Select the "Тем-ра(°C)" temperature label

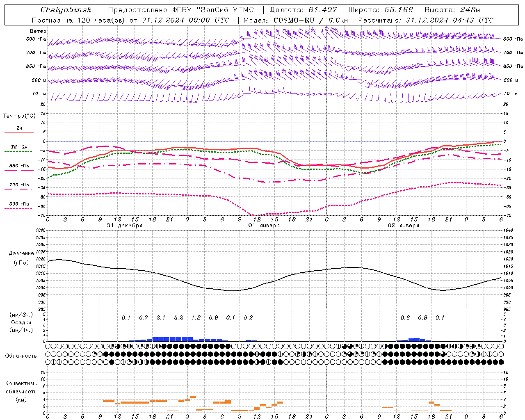coord(19,116)
